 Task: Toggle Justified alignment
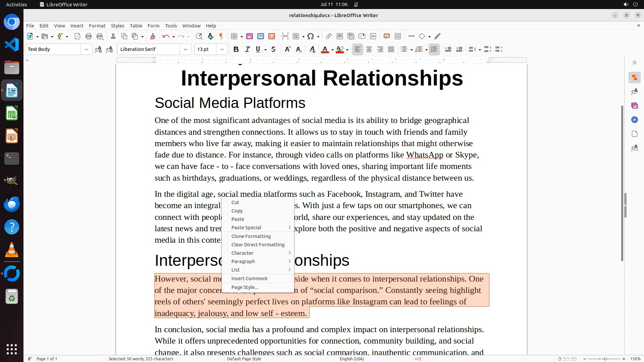click(x=391, y=49)
